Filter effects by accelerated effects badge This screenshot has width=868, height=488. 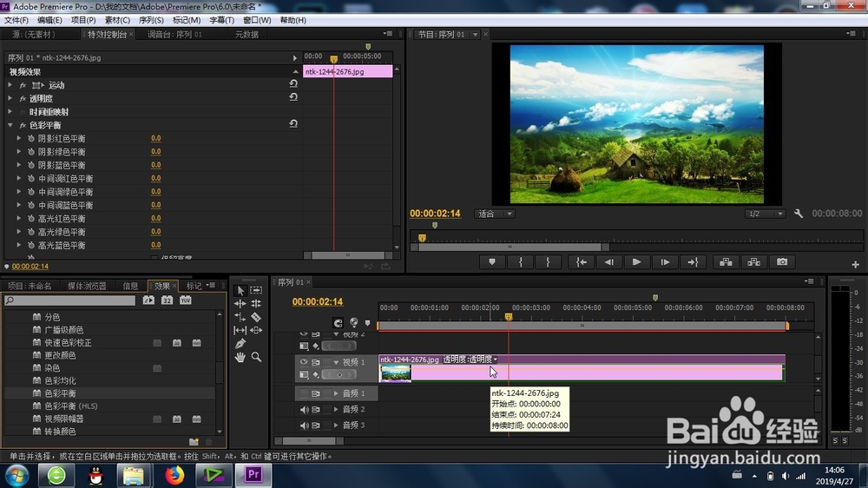(148, 300)
